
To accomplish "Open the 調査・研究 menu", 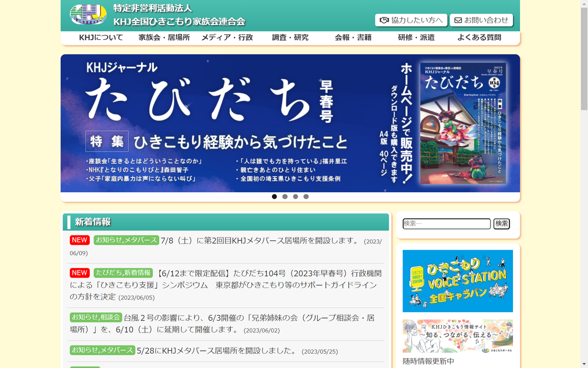I will click(290, 37).
